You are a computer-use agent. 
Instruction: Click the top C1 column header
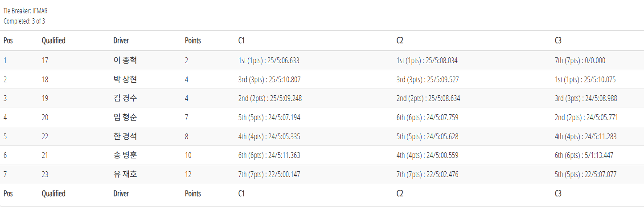click(242, 40)
